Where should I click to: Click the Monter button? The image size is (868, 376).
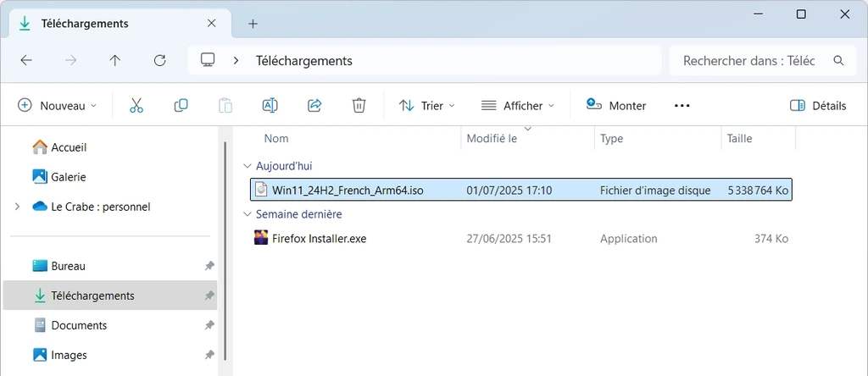click(616, 106)
